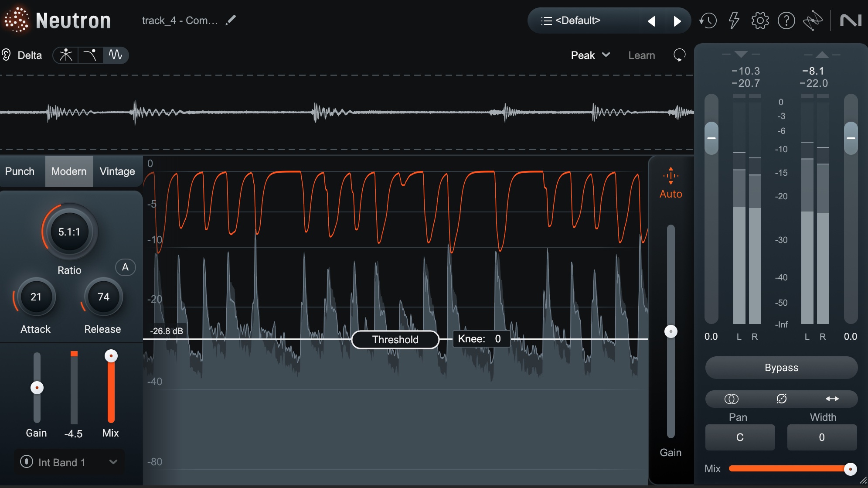Screen dimensions: 868x488
Task: Click the Learn button
Action: [641, 55]
